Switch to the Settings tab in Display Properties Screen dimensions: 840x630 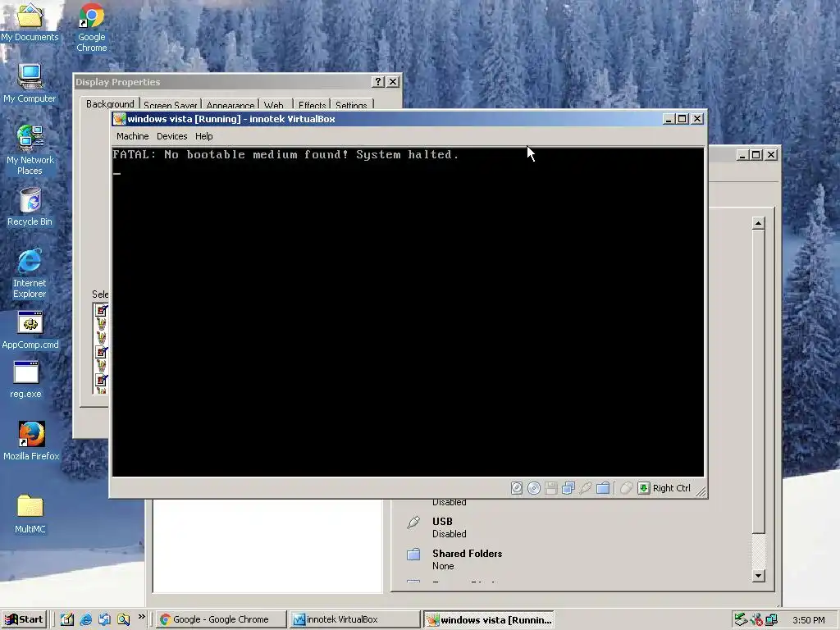(351, 104)
